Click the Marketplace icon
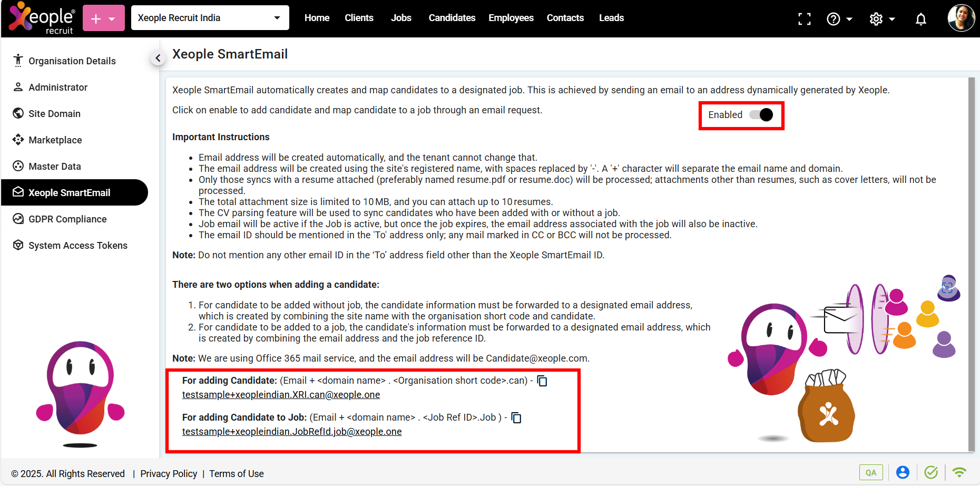 click(x=18, y=140)
